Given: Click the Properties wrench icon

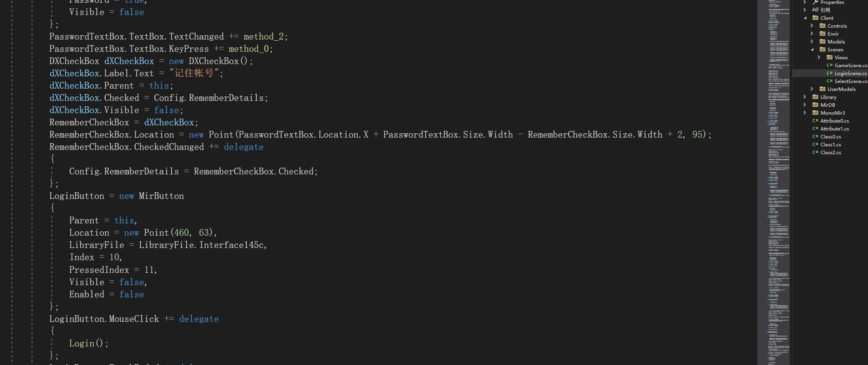Looking at the screenshot, I should [815, 2].
